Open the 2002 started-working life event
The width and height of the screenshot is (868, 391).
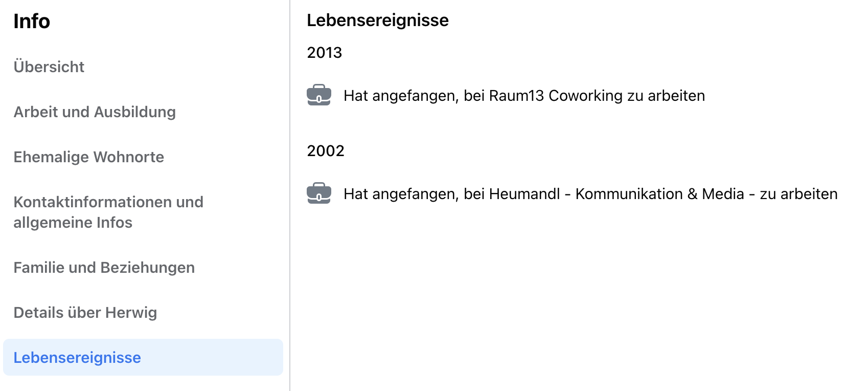click(x=590, y=193)
